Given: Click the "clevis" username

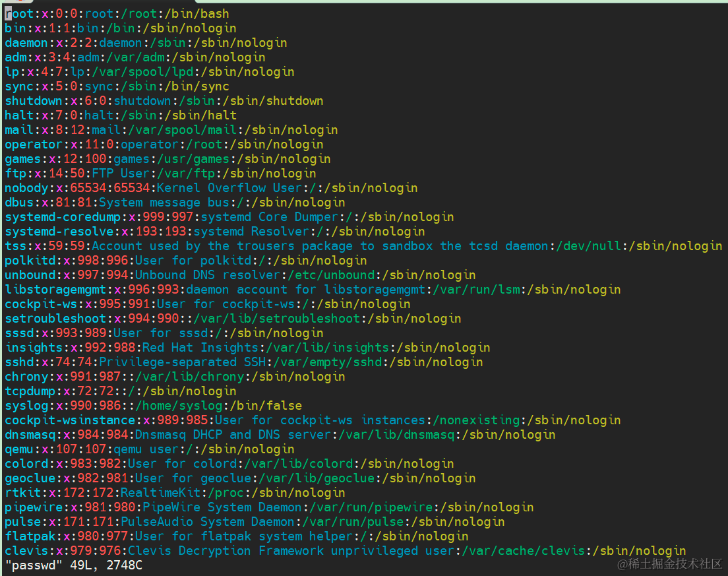Looking at the screenshot, I should [x=26, y=551].
